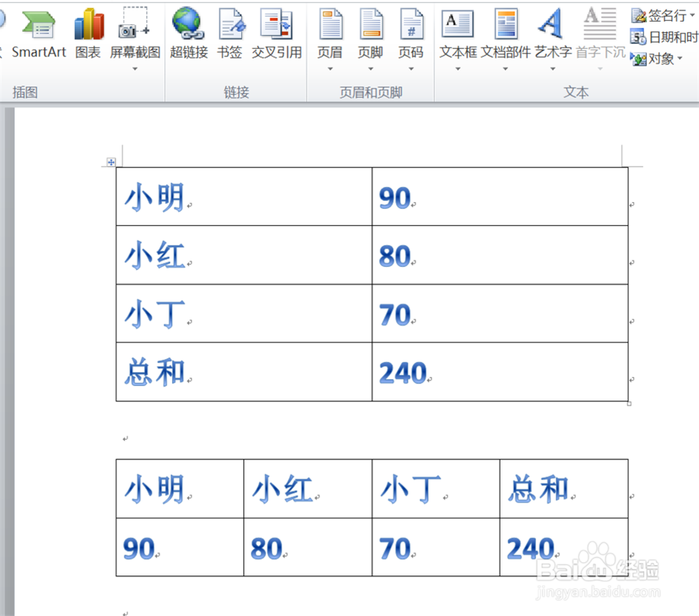Open the 文本框 text box dropdown

(x=457, y=68)
